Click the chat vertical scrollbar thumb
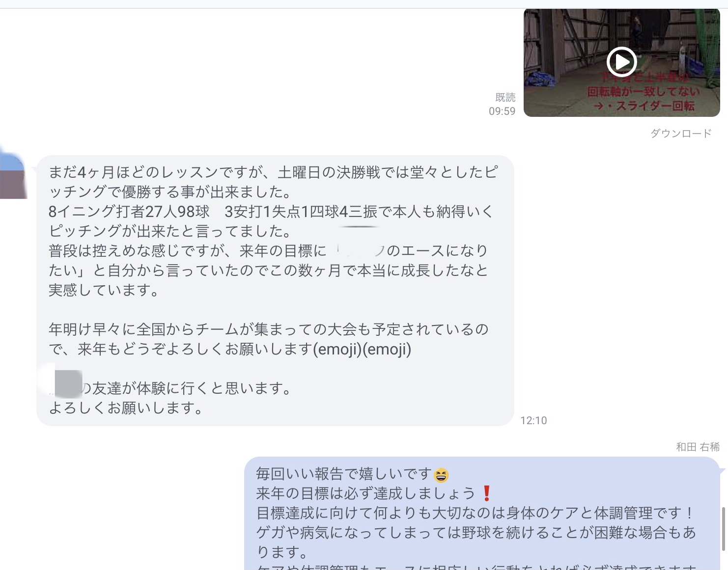Image resolution: width=728 pixels, height=570 pixels. [723, 529]
